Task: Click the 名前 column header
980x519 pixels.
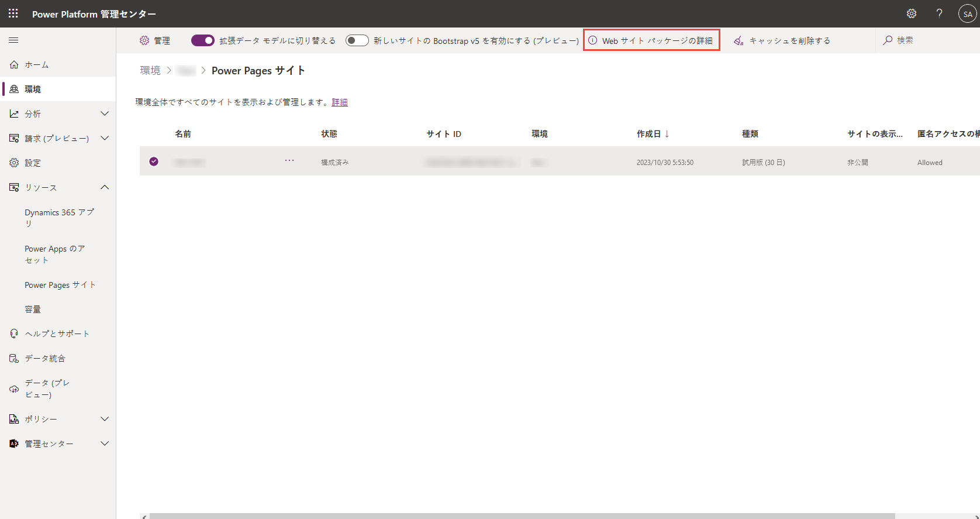Action: coord(183,134)
